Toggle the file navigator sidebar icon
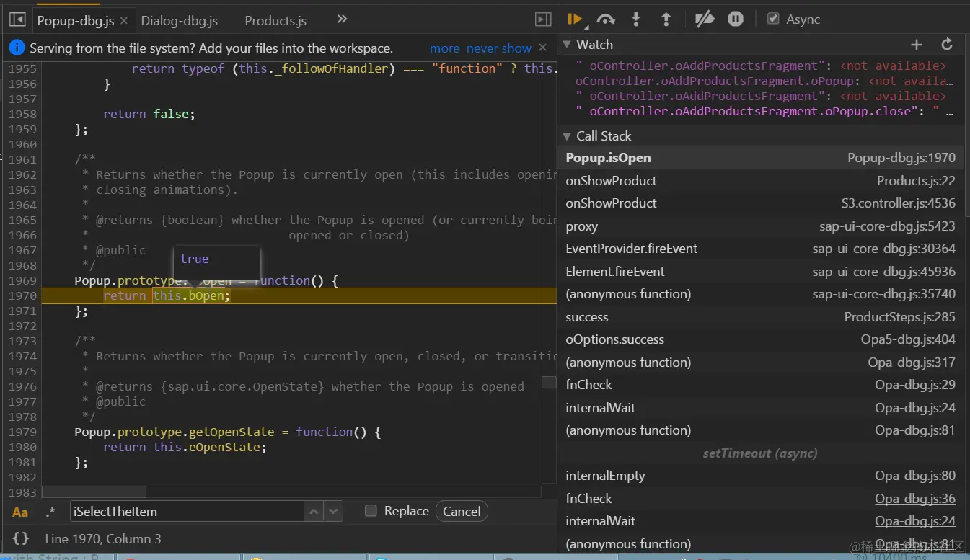This screenshot has width=970, height=560. (x=17, y=20)
